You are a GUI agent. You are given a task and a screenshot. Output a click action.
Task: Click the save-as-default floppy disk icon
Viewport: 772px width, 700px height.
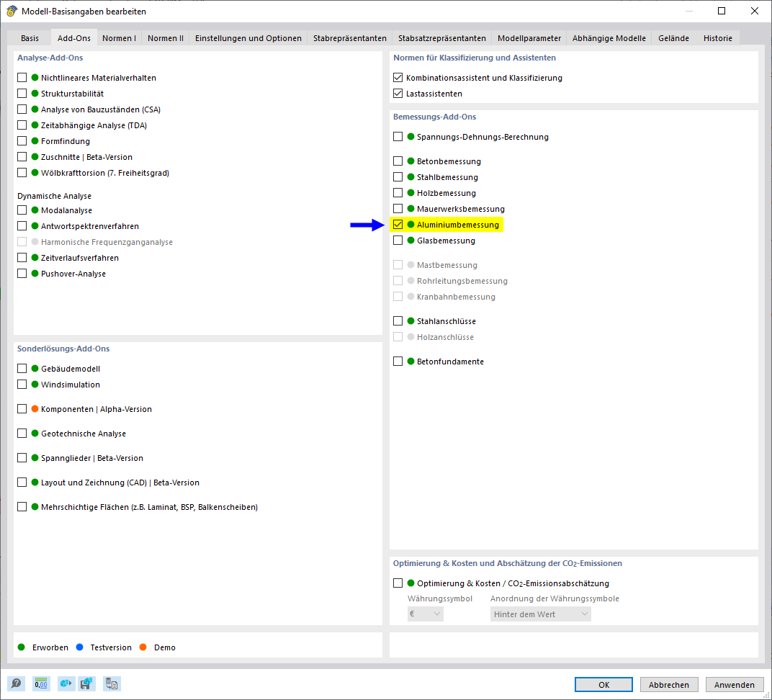click(87, 683)
